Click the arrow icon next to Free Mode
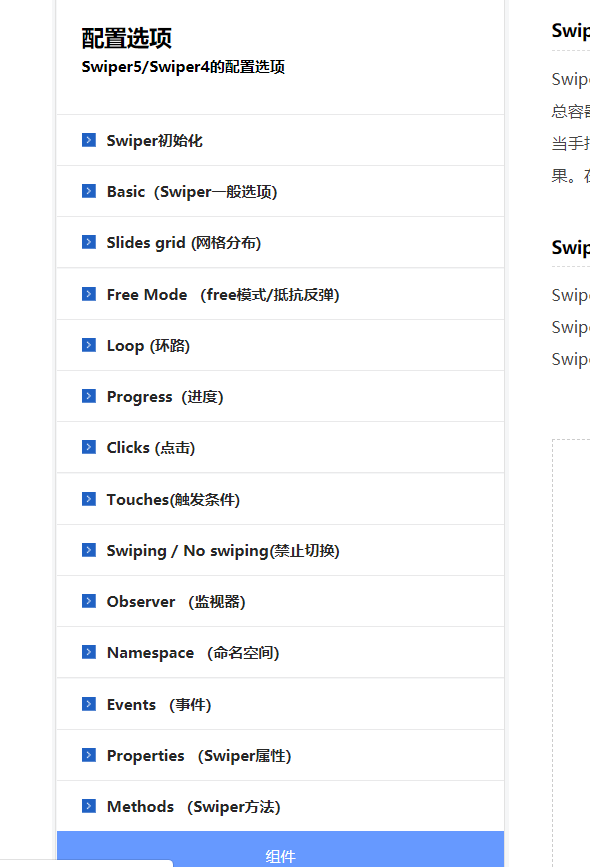The height and width of the screenshot is (867, 590). click(88, 294)
